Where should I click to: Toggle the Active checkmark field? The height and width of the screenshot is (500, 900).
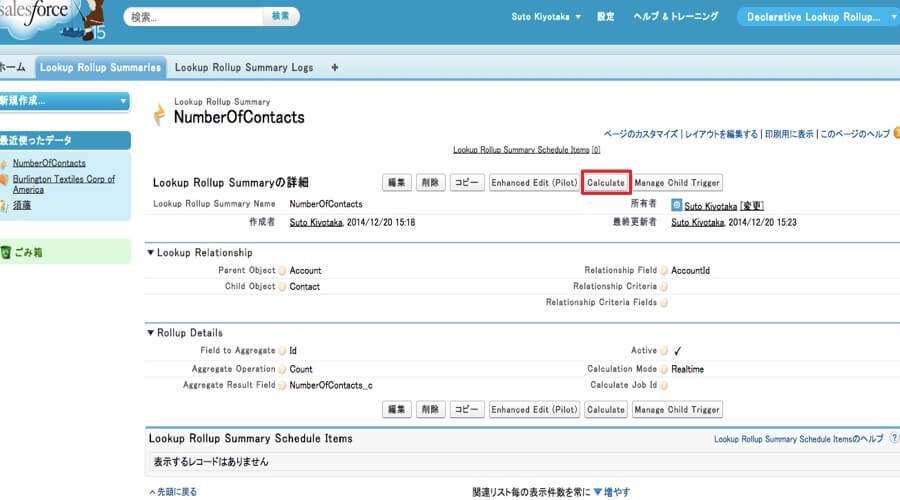pos(677,351)
